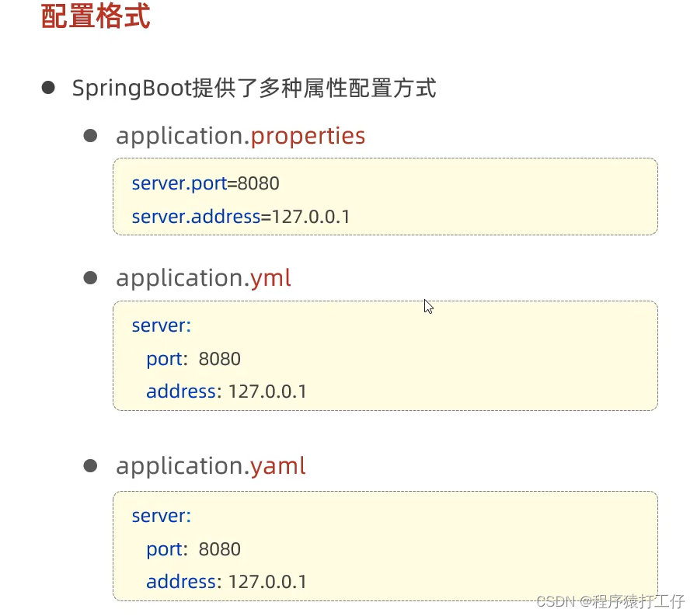Image resolution: width=697 pixels, height=616 pixels.
Task: Click the heading '配置格式'
Action: (96, 16)
